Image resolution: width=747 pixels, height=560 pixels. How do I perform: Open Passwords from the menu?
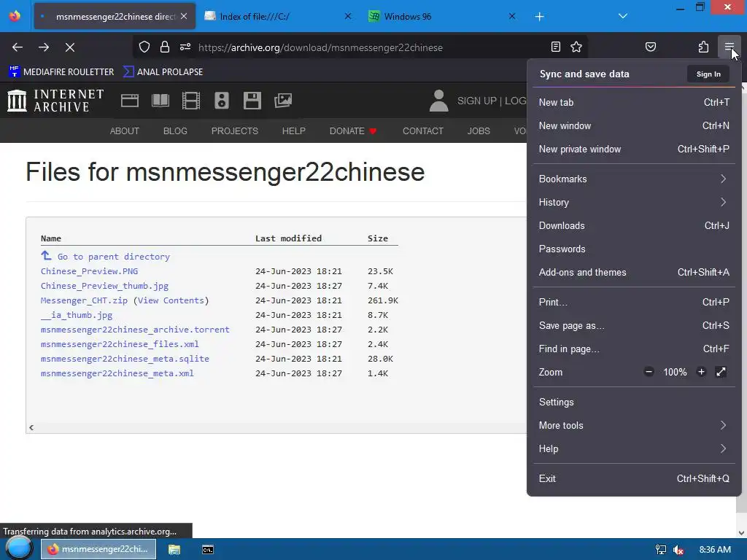click(x=634, y=249)
